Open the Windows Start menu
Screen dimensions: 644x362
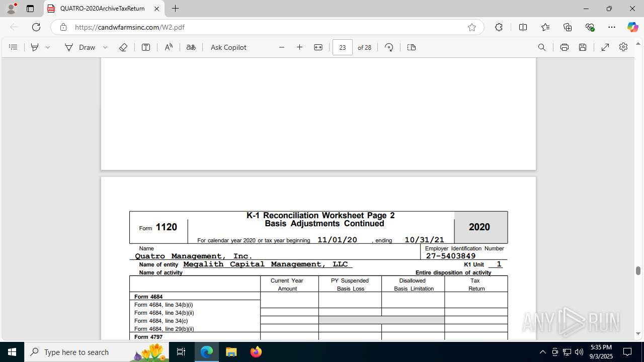pos(12,352)
